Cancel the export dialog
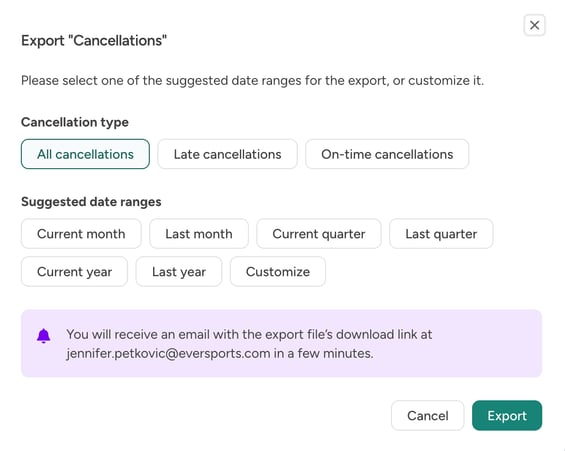This screenshot has height=451, width=565. (428, 416)
